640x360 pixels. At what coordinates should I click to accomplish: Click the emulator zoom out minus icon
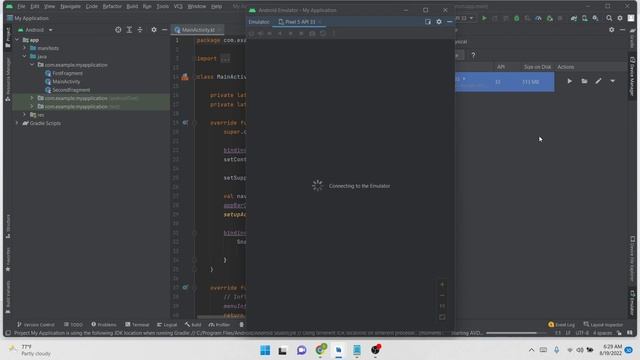click(442, 296)
